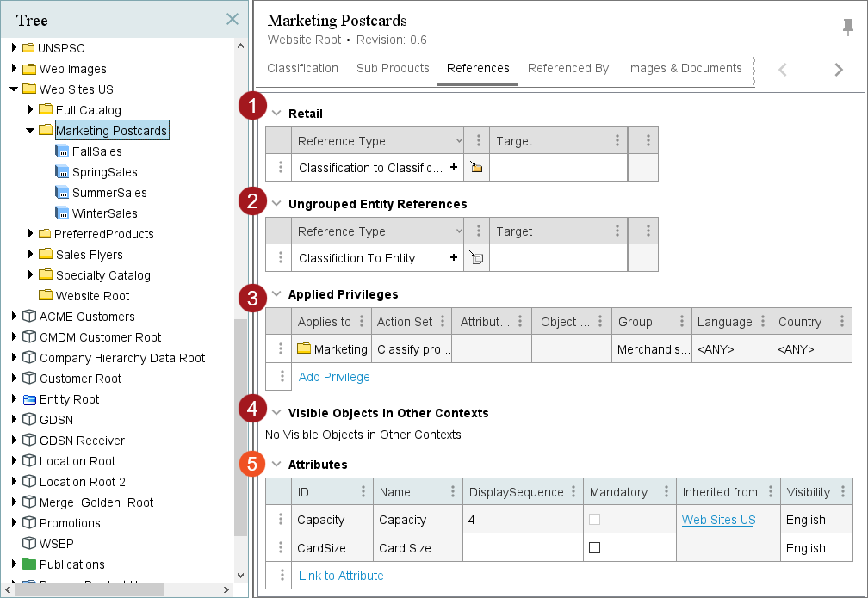Collapse the Marketing Postcards tree node

[x=30, y=131]
